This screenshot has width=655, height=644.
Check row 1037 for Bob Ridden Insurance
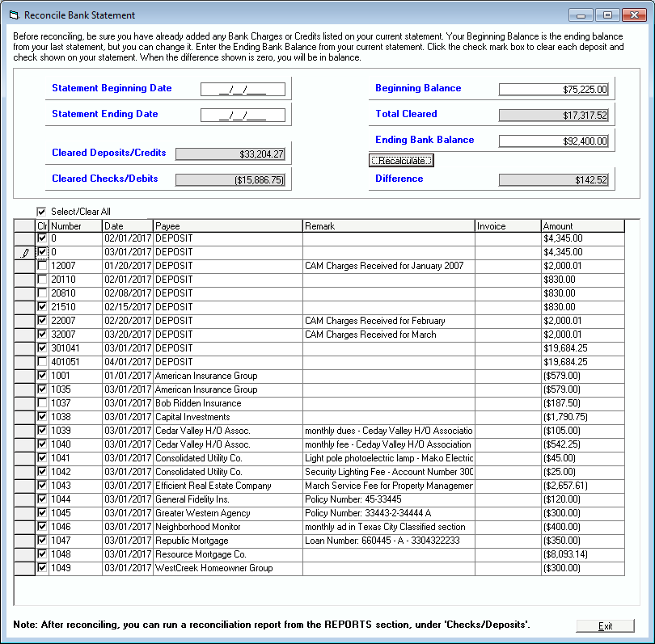coord(43,403)
